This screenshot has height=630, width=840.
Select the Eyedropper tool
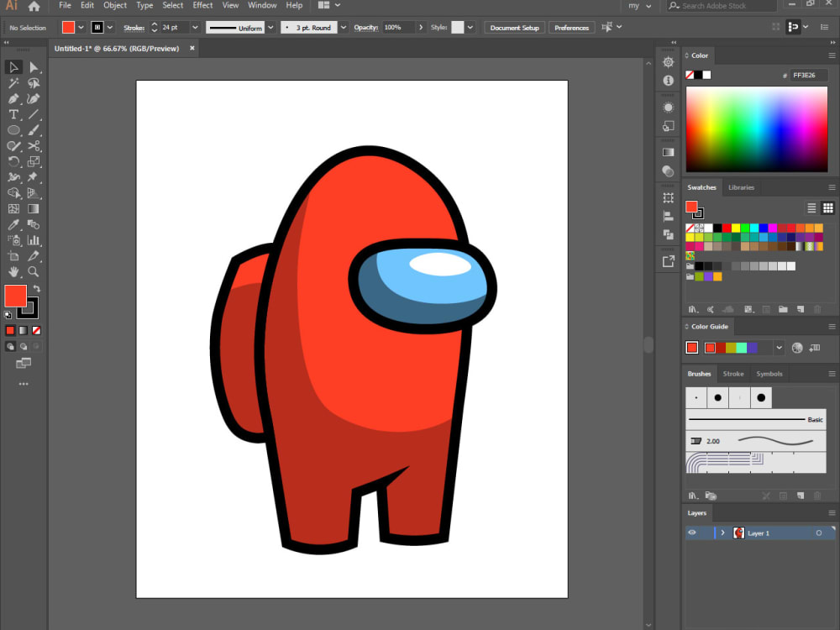13,224
